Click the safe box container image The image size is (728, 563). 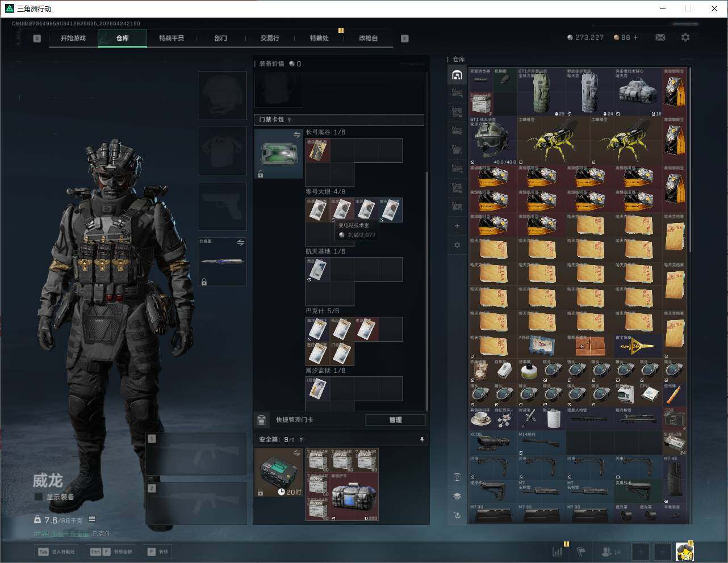tap(278, 472)
